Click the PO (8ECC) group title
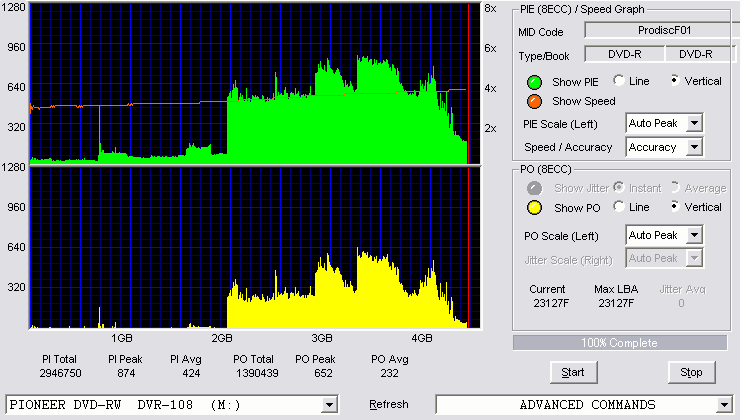The image size is (742, 420). [x=546, y=169]
